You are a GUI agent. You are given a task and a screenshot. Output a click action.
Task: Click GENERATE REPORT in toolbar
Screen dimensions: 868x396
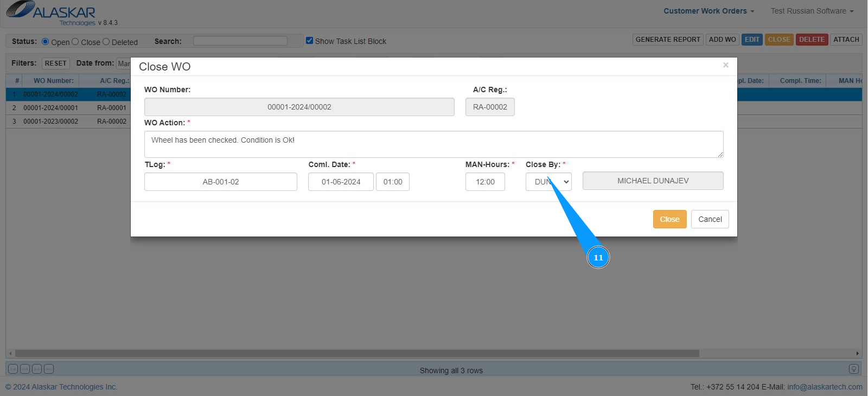click(668, 40)
